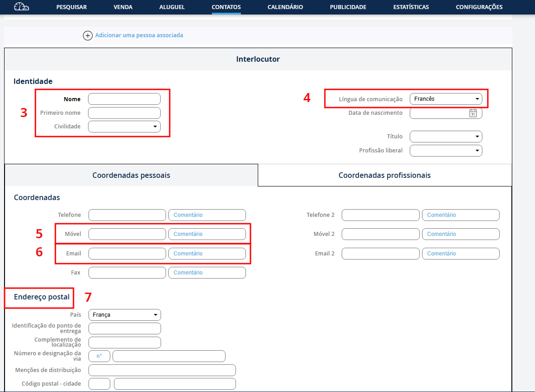
Task: Click the dashboard speedometer logo icon
Action: (x=21, y=7)
